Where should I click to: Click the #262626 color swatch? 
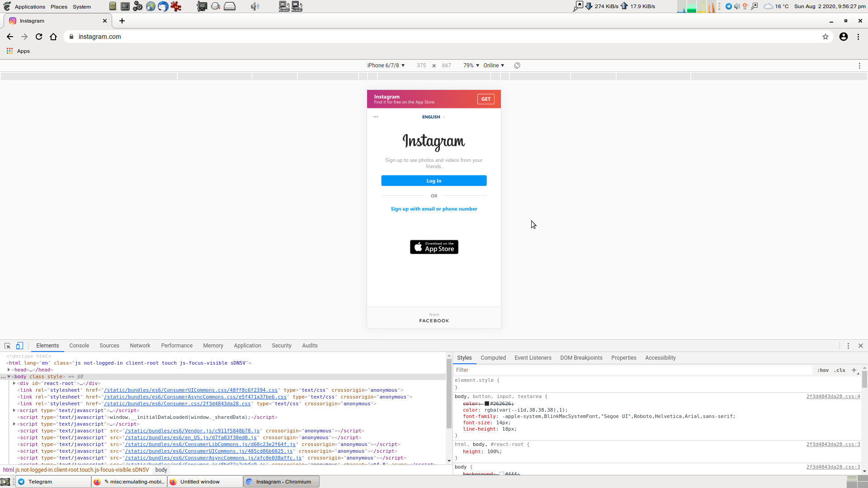487,404
